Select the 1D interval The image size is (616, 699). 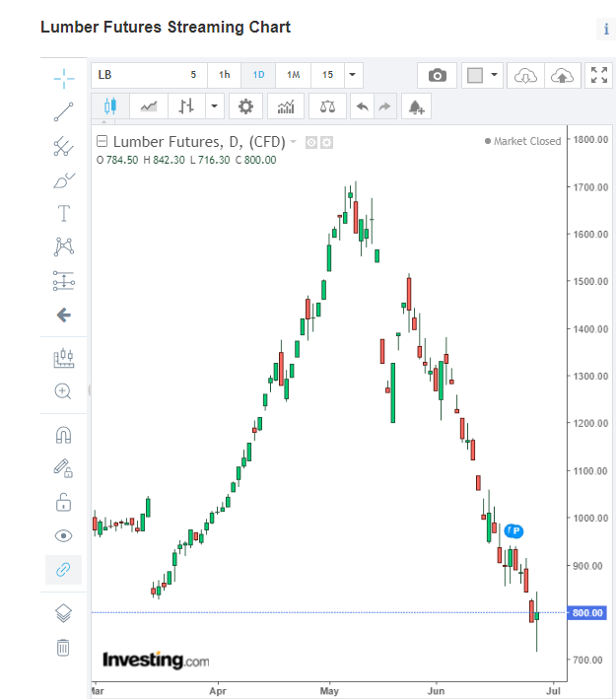[258, 75]
